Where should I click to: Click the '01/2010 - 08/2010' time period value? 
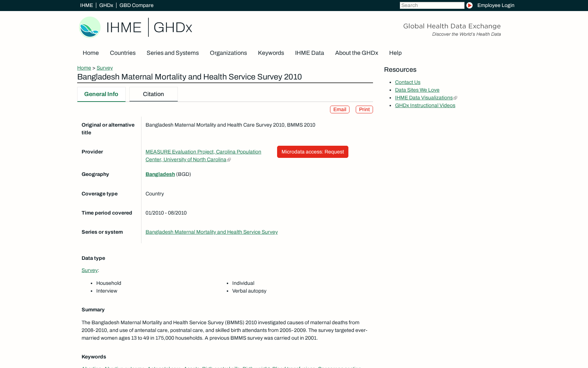click(x=166, y=213)
